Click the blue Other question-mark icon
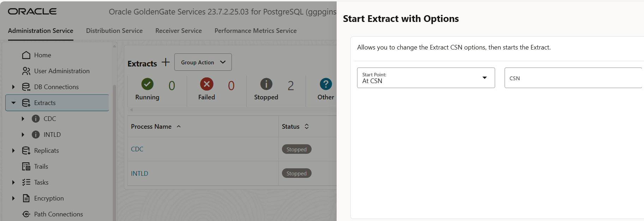 pyautogui.click(x=326, y=84)
